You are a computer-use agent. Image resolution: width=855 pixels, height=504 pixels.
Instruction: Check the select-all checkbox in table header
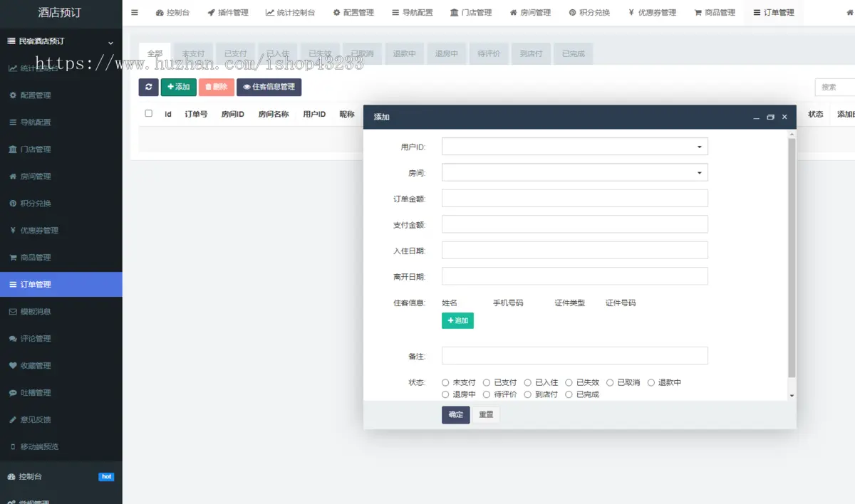click(x=148, y=113)
